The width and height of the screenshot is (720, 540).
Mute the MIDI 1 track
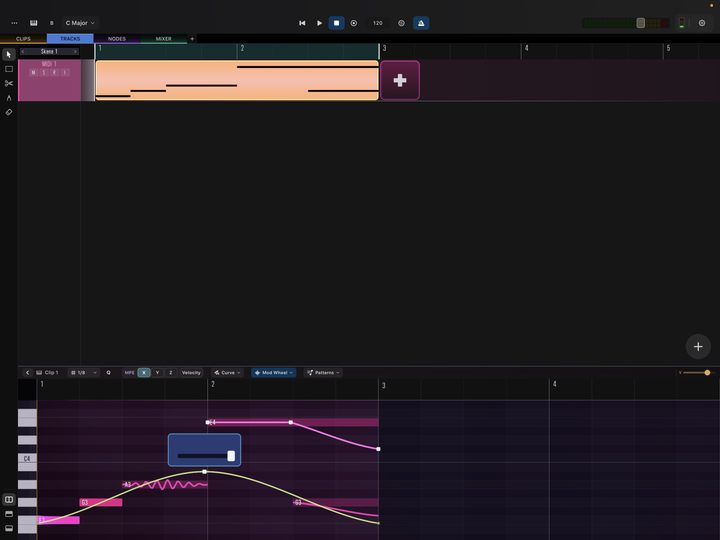click(x=33, y=73)
